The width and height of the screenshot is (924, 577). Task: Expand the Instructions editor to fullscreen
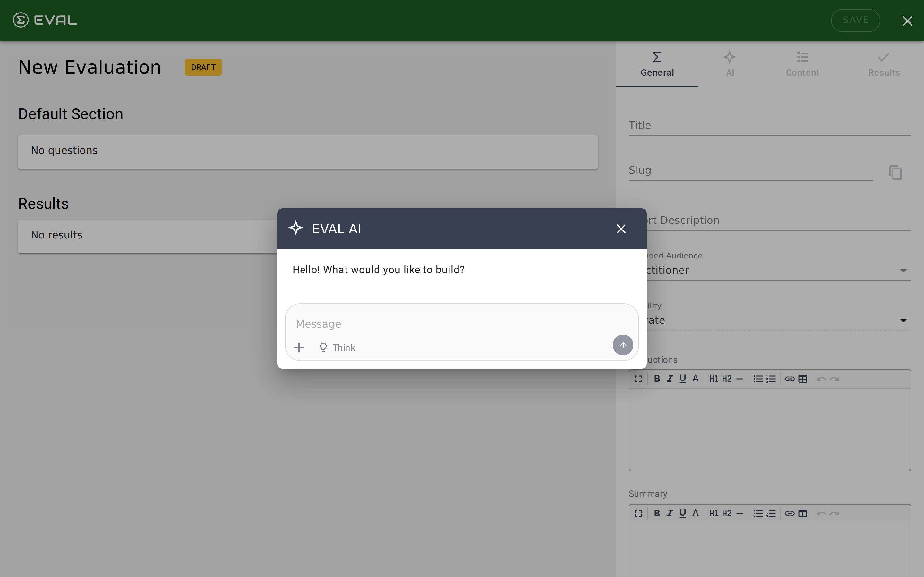coord(639,379)
